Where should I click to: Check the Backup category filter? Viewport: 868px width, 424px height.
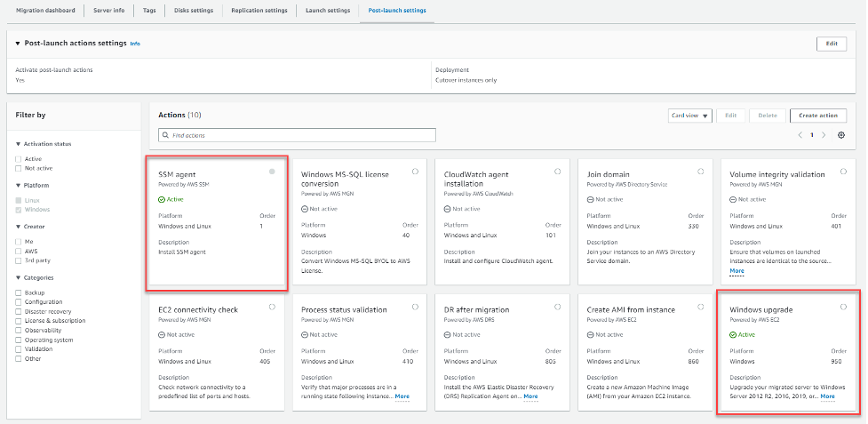(x=19, y=292)
